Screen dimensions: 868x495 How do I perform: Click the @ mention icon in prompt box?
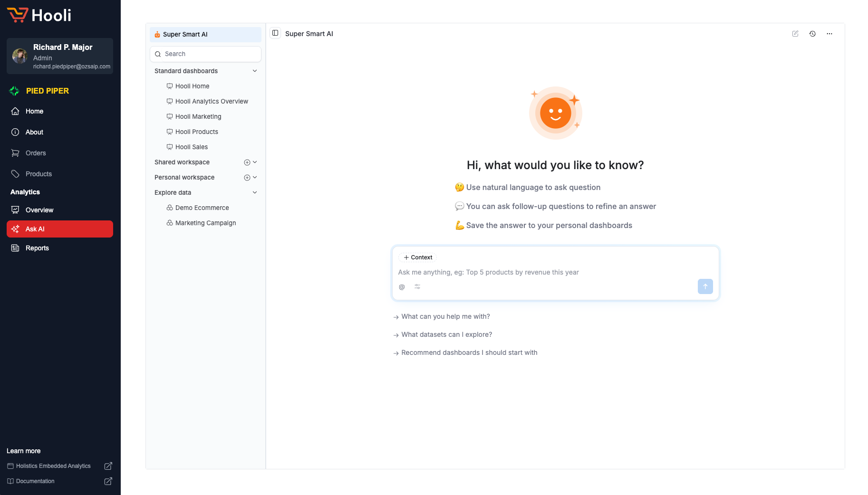[402, 287]
